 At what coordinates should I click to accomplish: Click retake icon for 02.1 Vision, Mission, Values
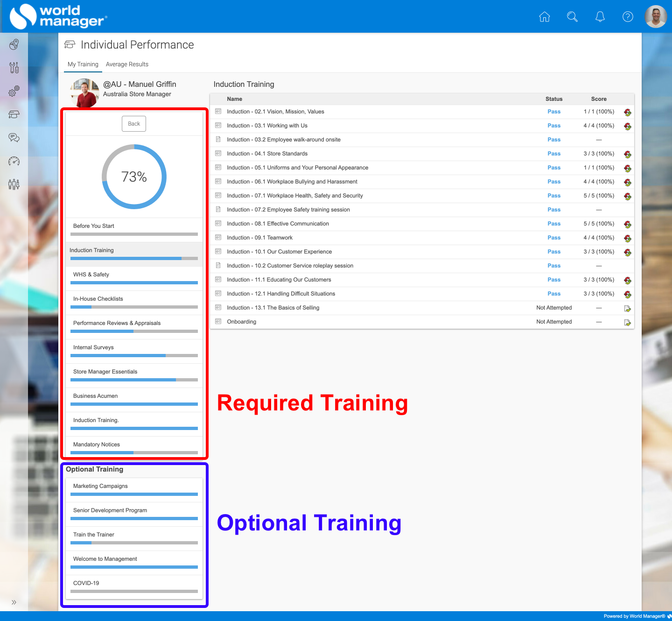pyautogui.click(x=627, y=112)
